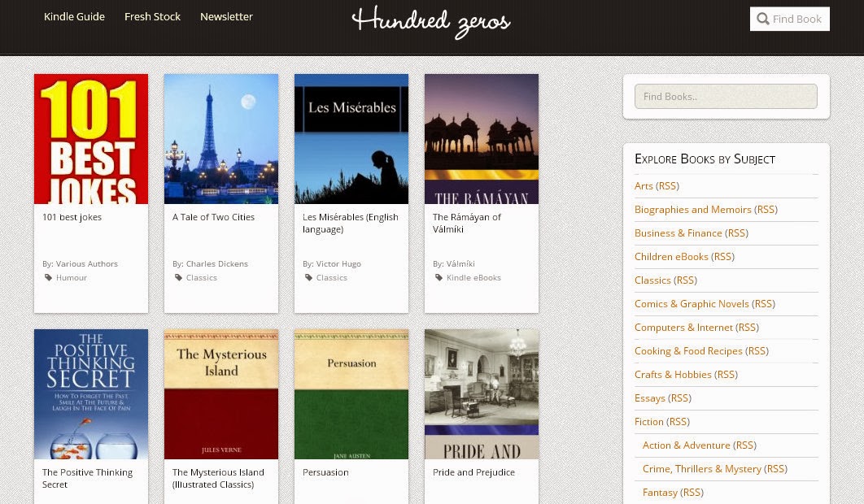
Task: Open RSS feed for Business & Finance
Action: [x=737, y=233]
